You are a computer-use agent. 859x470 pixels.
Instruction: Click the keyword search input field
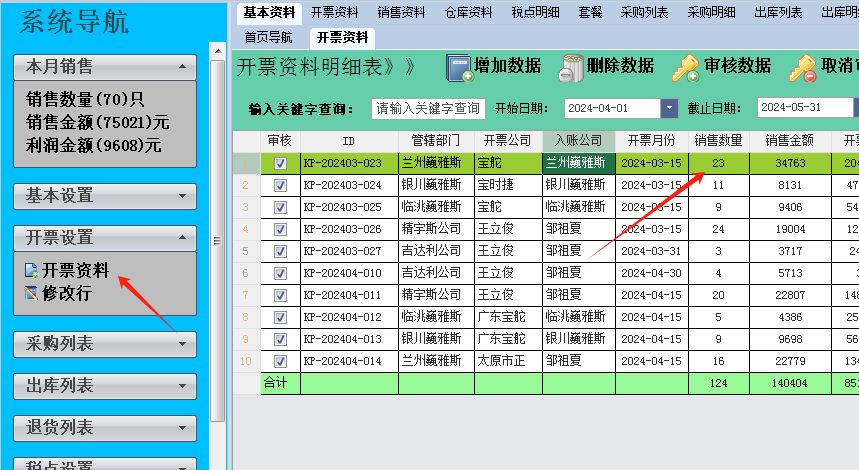pyautogui.click(x=429, y=108)
